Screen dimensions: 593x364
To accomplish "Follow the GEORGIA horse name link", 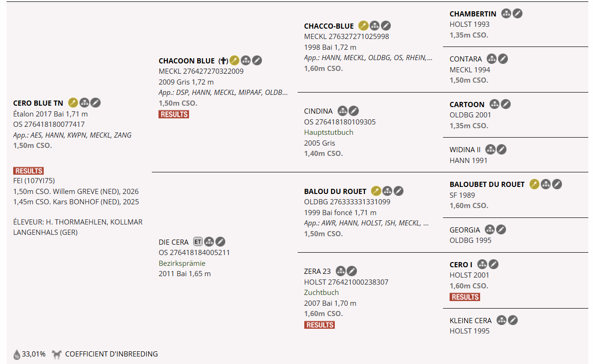I will tap(465, 230).
